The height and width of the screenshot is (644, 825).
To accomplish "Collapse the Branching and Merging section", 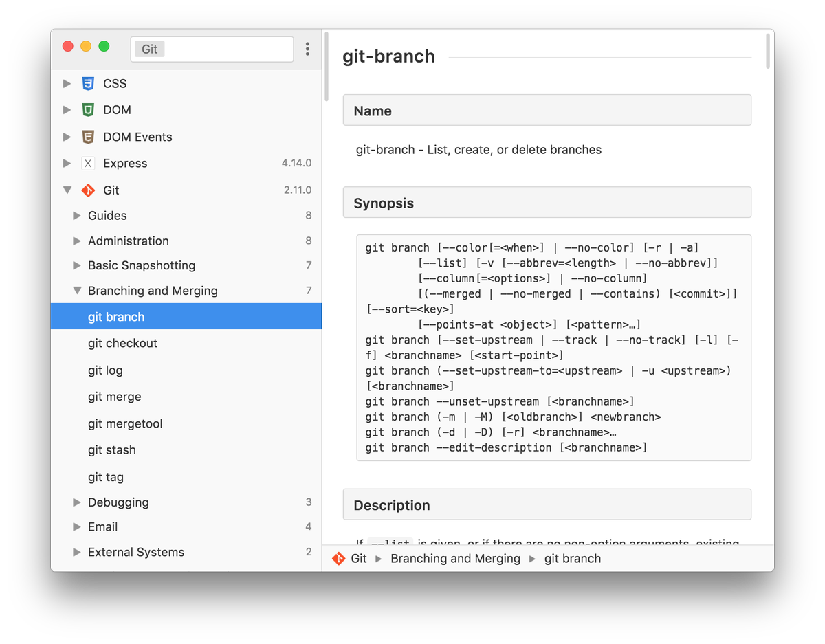I will click(77, 290).
